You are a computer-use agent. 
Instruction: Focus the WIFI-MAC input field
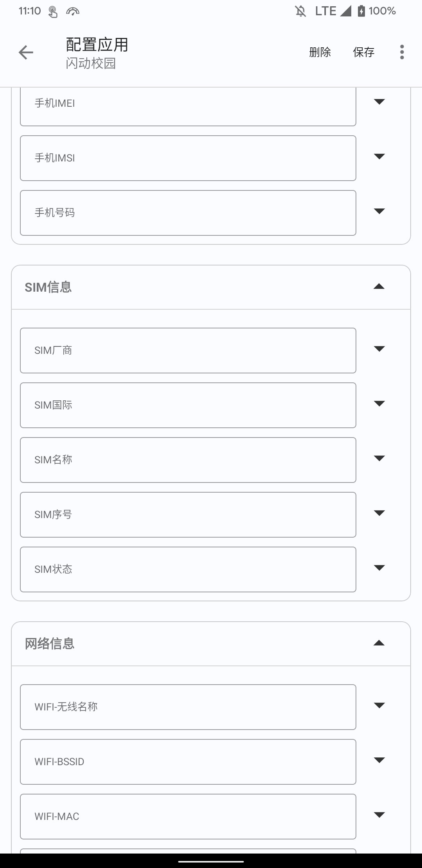click(188, 816)
